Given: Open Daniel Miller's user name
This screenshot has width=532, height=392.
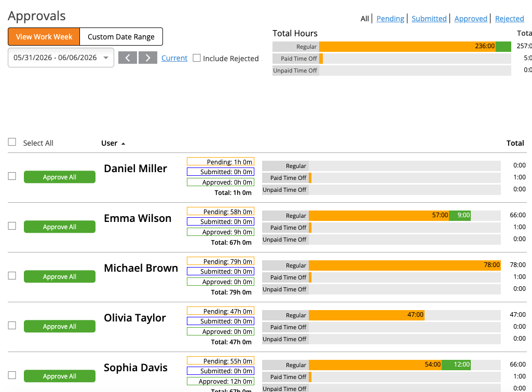Looking at the screenshot, I should (135, 169).
